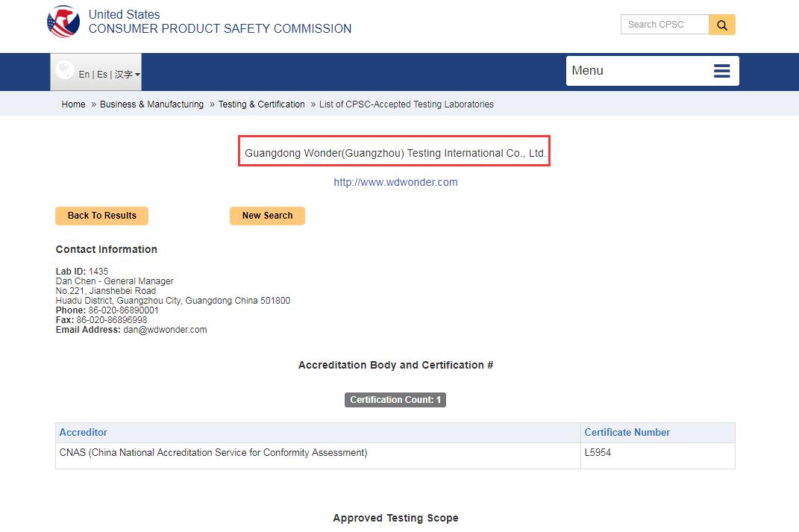Open Testing & Certification breadcrumb
This screenshot has width=799, height=532.
pos(261,104)
